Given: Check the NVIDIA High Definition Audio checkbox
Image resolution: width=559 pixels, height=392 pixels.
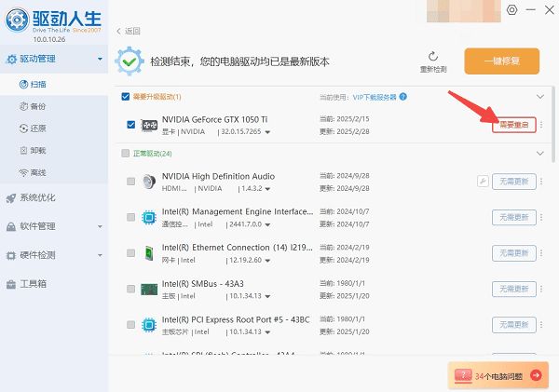Looking at the screenshot, I should coord(130,182).
